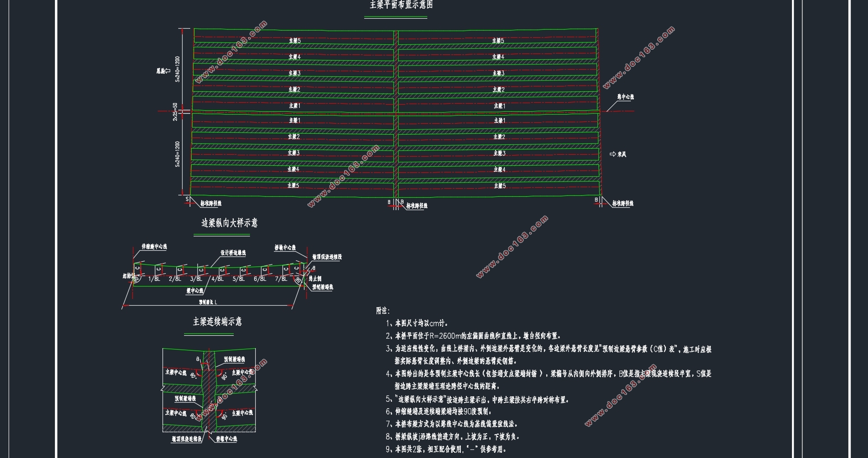This screenshot has height=458, width=868.
Task: Click the 4/8L station label
Action: [217, 279]
